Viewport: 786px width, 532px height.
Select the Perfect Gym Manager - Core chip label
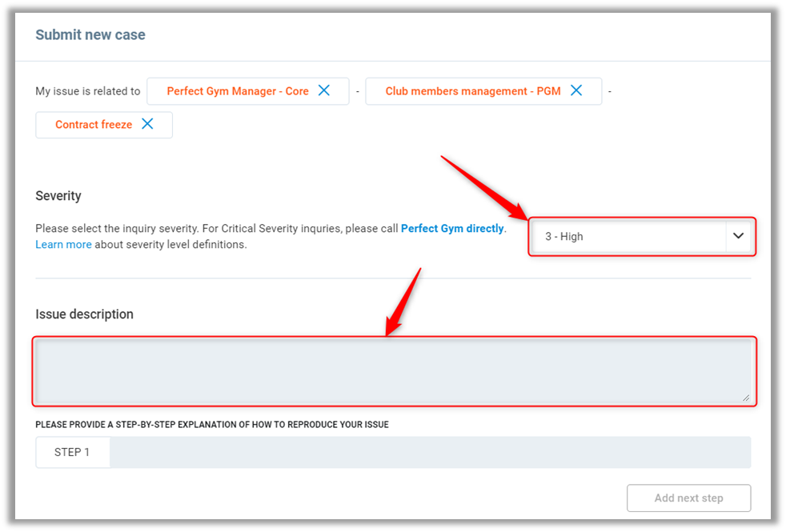[x=237, y=91]
